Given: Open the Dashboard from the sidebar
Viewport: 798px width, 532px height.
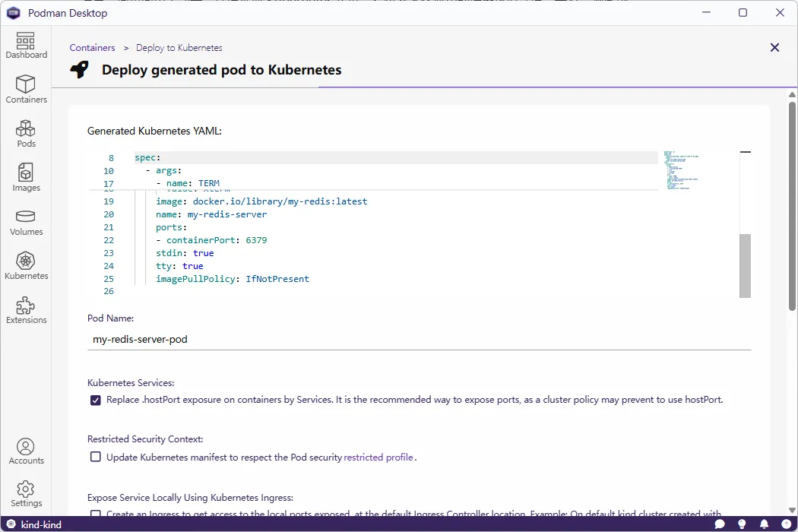Looking at the screenshot, I should [26, 44].
